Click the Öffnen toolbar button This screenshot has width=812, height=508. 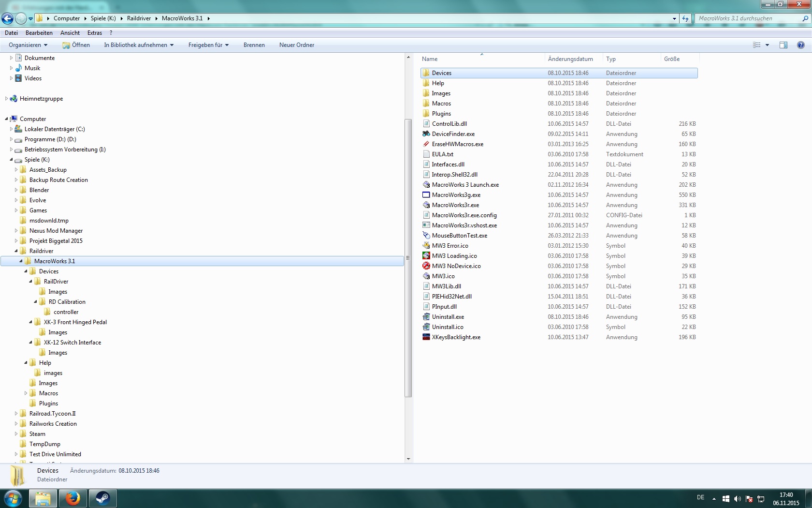click(x=76, y=45)
